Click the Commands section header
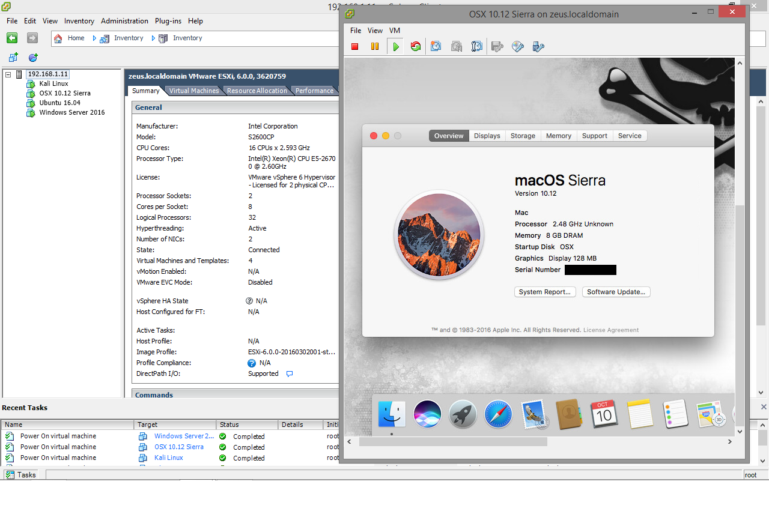 [x=235, y=394]
